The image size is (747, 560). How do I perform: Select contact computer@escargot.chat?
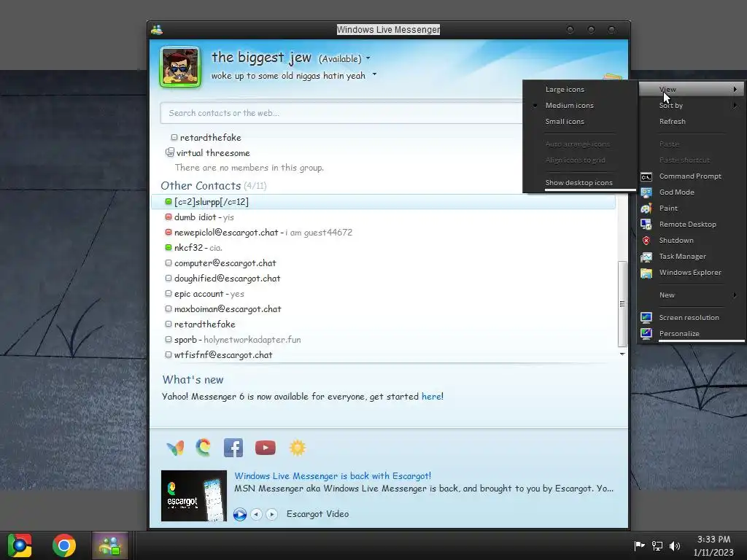click(x=225, y=262)
